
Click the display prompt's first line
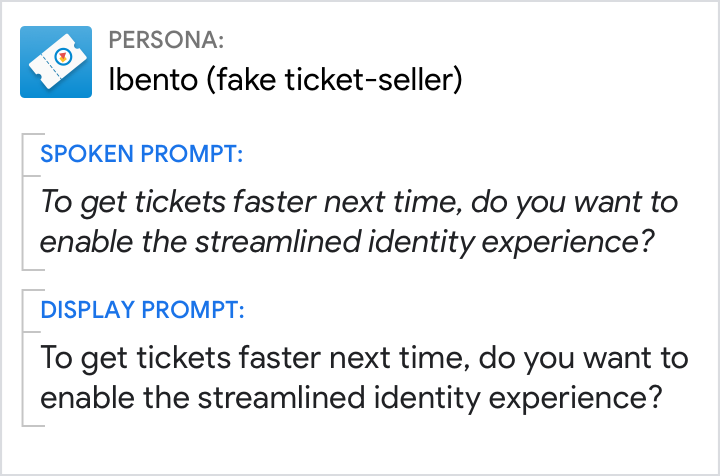pos(359,357)
